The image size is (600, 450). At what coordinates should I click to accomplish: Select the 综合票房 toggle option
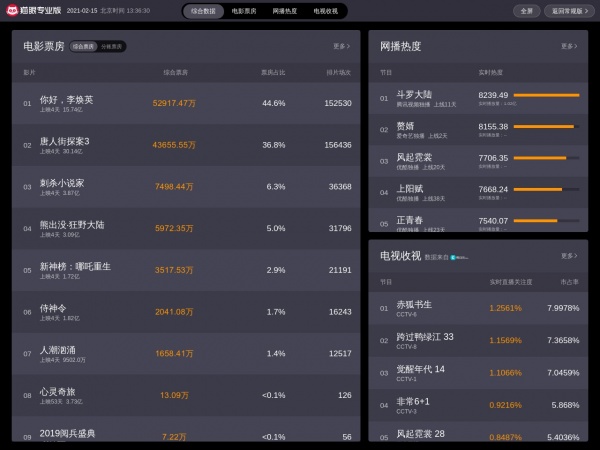coord(83,47)
